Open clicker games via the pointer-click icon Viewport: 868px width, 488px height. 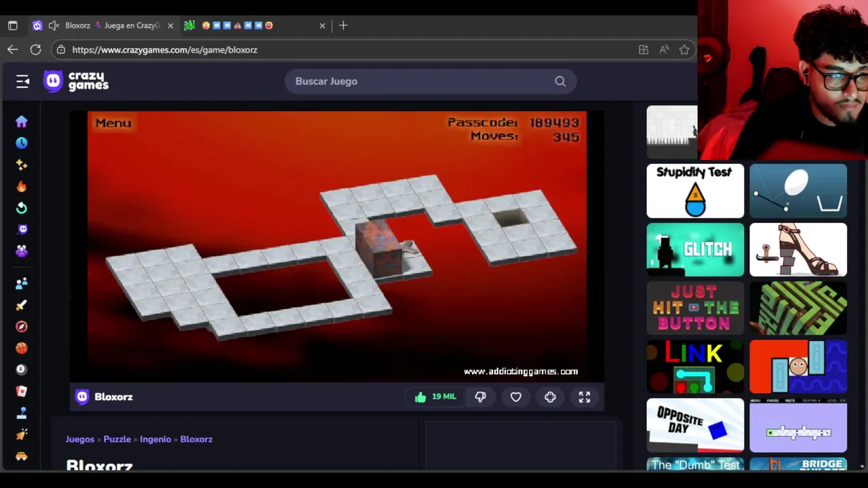click(x=22, y=434)
